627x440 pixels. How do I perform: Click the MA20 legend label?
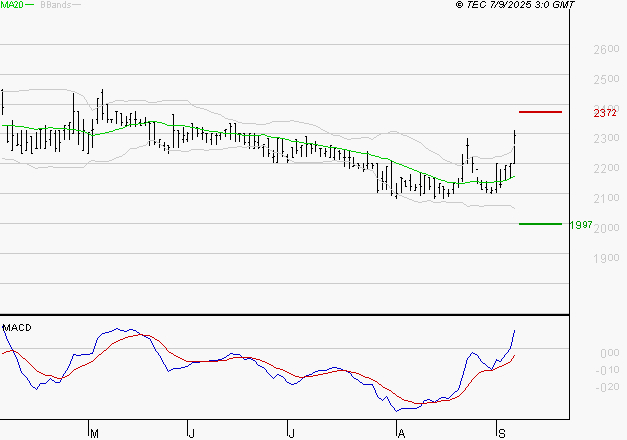point(11,5)
